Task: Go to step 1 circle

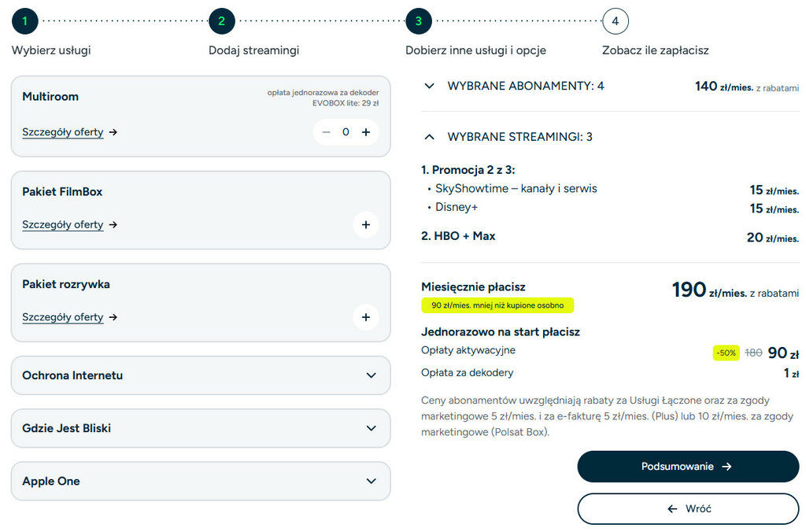Action: (24, 21)
